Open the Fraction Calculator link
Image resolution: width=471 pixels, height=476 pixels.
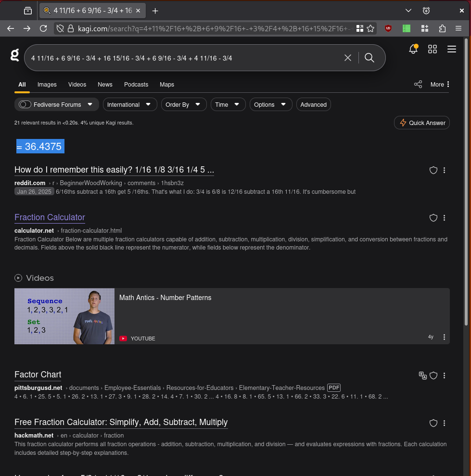(50, 217)
